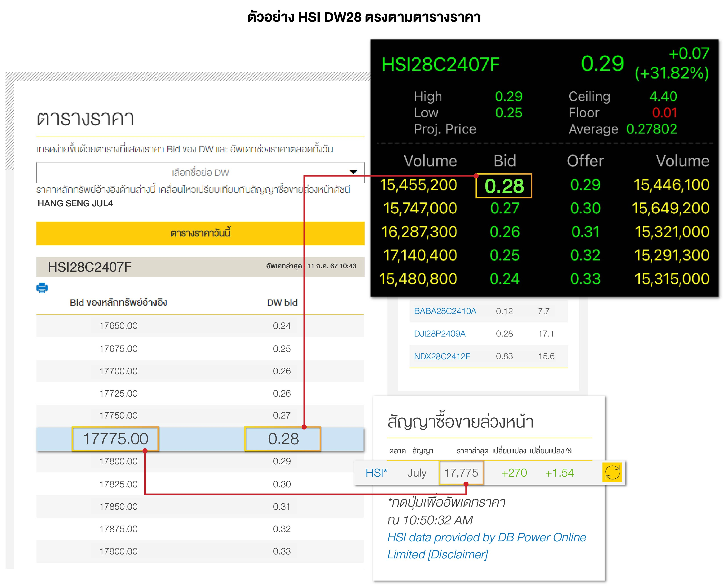Click the yellow today's price table tab
The image size is (725, 588).
pos(200,233)
